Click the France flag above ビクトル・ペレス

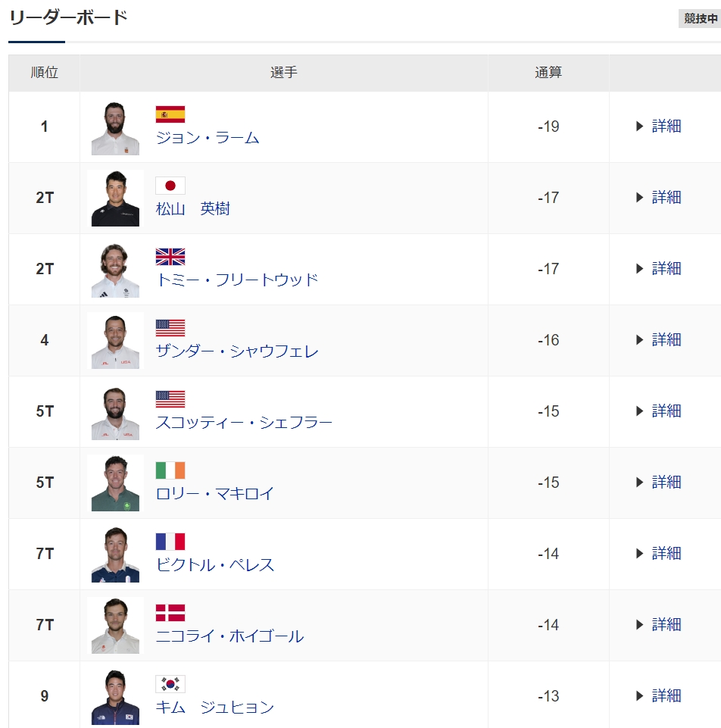(x=170, y=542)
